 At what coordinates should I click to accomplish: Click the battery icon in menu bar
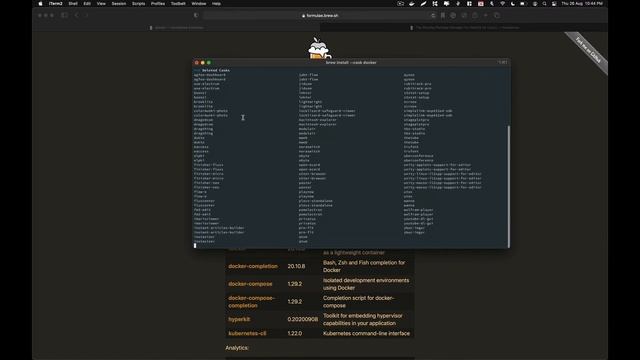(x=523, y=4)
